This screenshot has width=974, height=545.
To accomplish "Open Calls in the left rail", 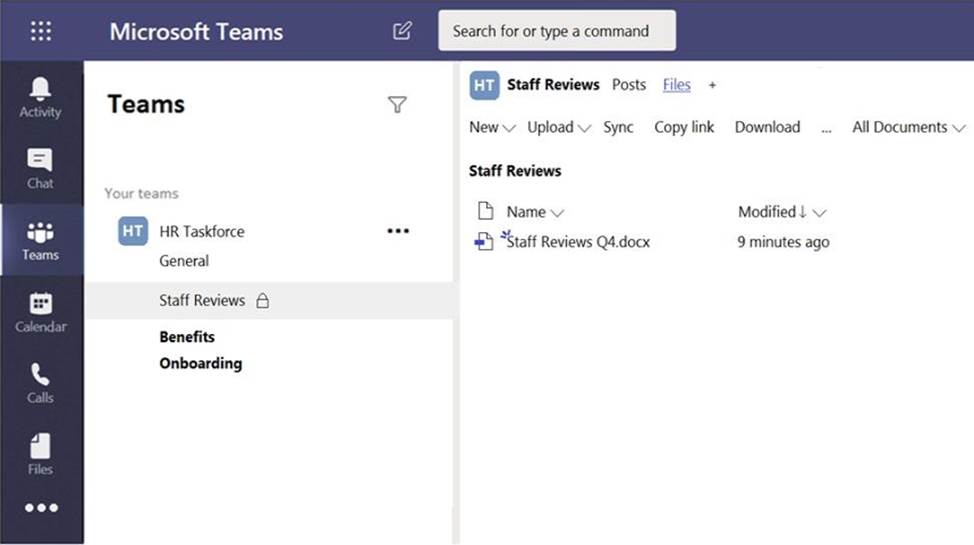I will click(x=40, y=383).
